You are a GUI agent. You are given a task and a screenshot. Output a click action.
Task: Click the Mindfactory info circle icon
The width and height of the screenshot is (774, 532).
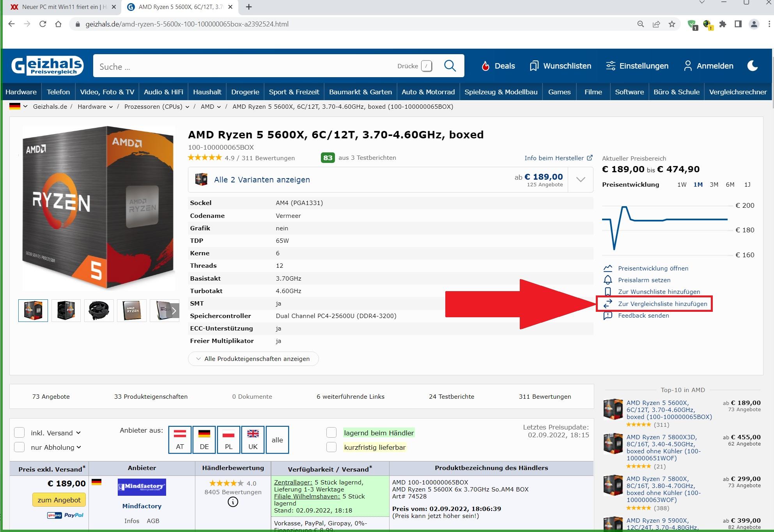click(233, 502)
